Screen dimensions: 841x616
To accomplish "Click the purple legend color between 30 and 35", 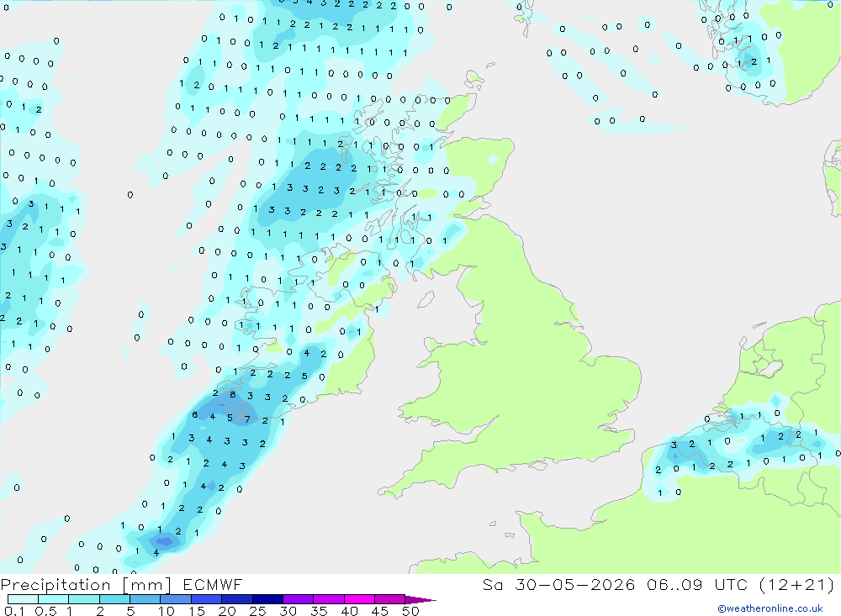I will pos(299,599).
